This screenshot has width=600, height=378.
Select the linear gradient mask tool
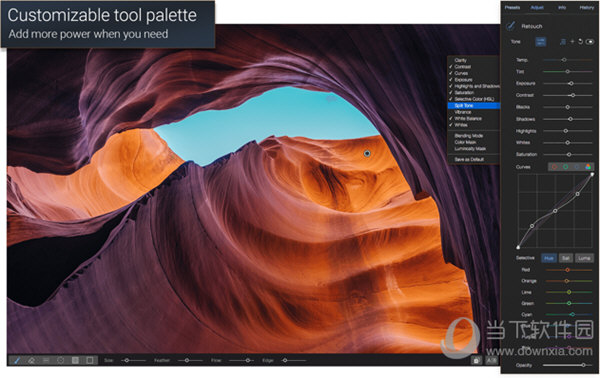coord(46,360)
